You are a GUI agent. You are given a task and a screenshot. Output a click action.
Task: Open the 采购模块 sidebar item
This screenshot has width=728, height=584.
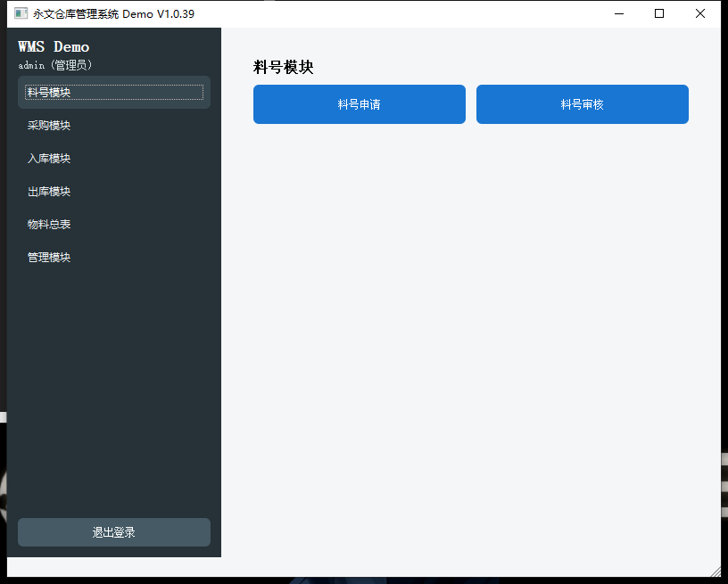pos(114,125)
